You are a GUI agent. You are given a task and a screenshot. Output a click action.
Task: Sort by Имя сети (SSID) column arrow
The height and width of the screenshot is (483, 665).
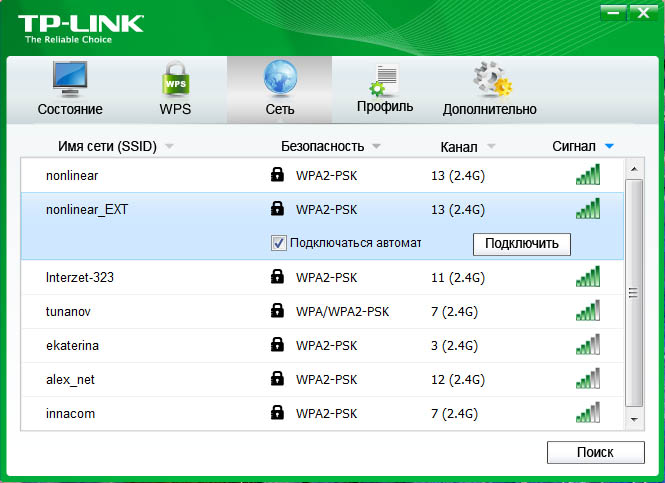coord(169,147)
